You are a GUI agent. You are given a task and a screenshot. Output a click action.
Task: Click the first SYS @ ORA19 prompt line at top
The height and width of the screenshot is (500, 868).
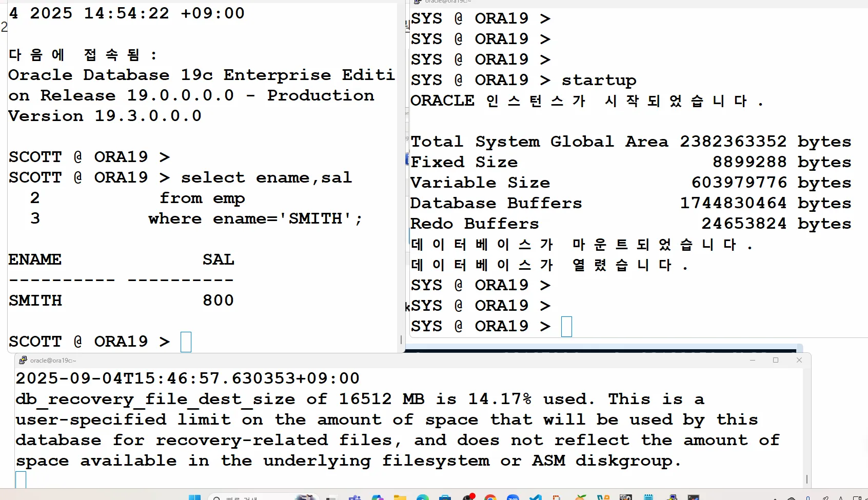click(x=481, y=18)
